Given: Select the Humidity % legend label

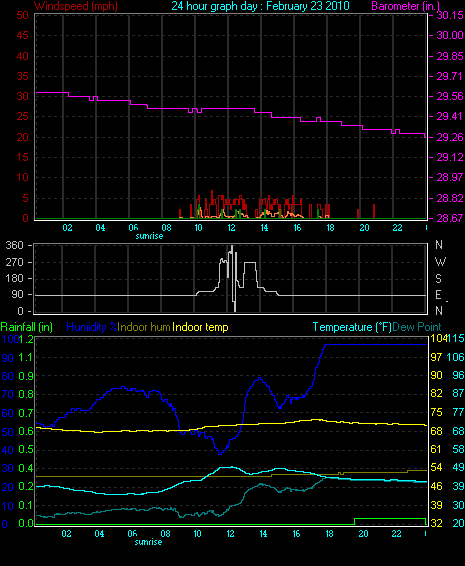Looking at the screenshot, I should coord(92,327).
